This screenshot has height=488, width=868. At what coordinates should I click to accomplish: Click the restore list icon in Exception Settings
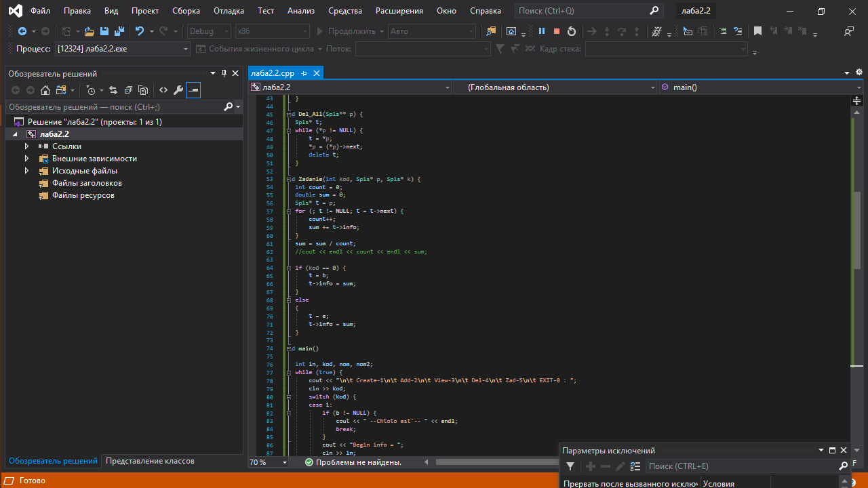tap(635, 466)
